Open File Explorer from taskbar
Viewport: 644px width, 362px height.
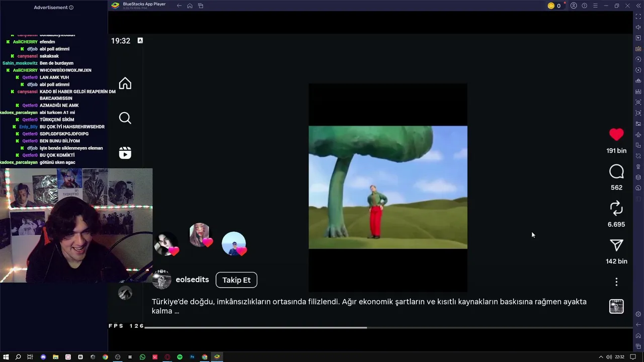(55, 357)
